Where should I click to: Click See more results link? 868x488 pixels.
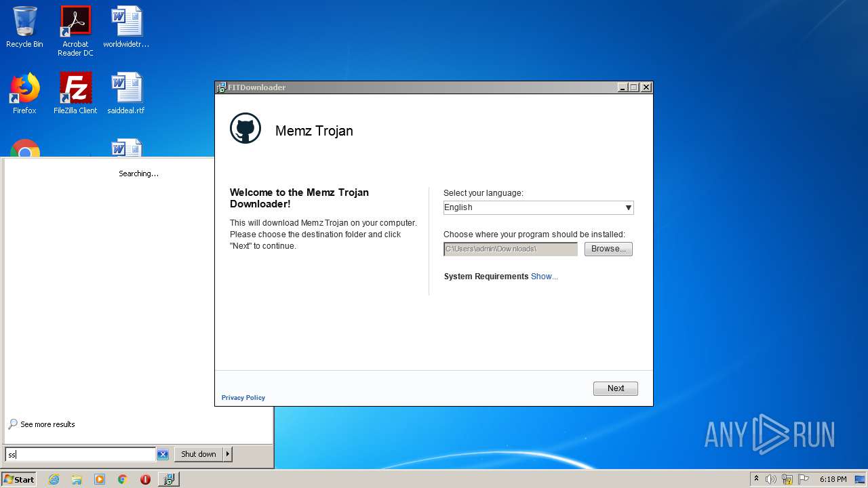tap(47, 424)
